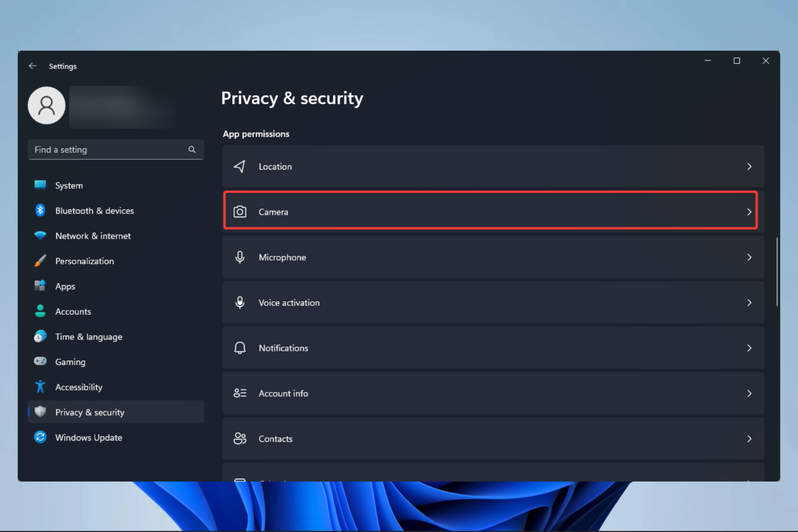Click the Privacy & security page title

coord(292,99)
